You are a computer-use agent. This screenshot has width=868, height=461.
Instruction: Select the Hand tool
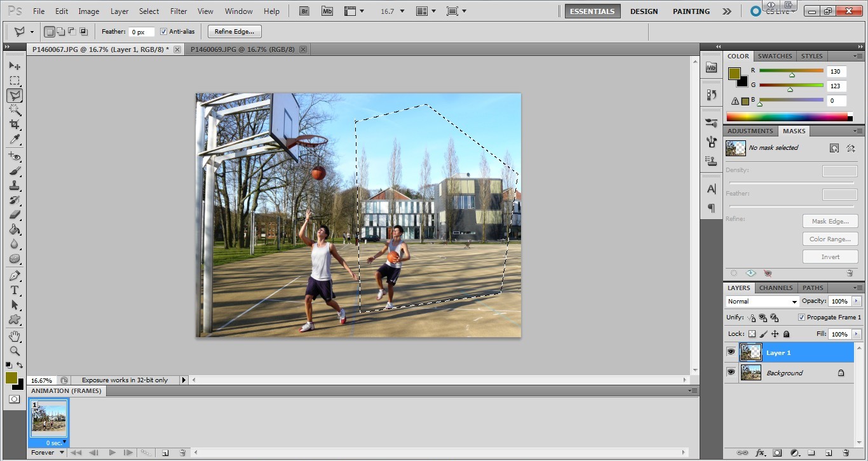[15, 336]
